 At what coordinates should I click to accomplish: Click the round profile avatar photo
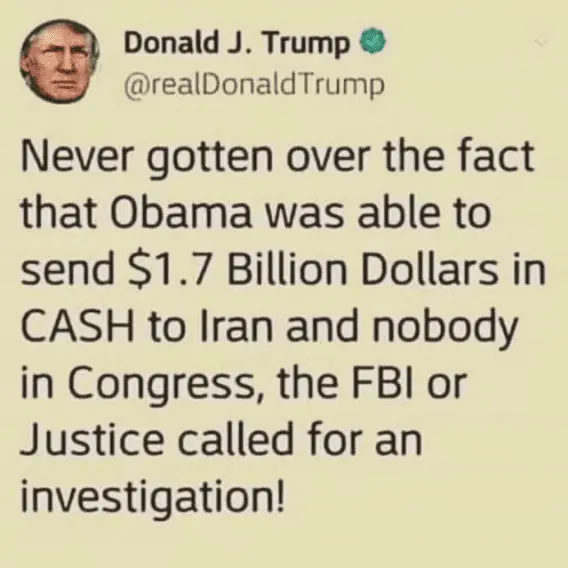(x=60, y=63)
